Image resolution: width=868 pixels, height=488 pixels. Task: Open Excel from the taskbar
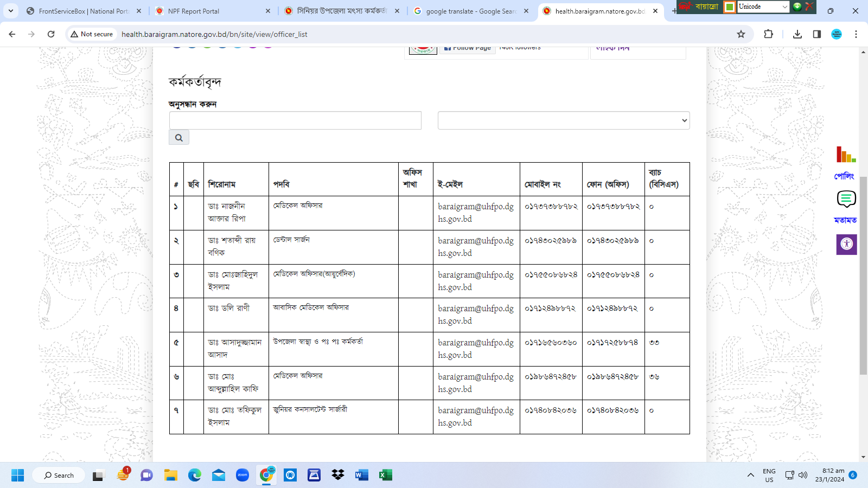click(385, 476)
